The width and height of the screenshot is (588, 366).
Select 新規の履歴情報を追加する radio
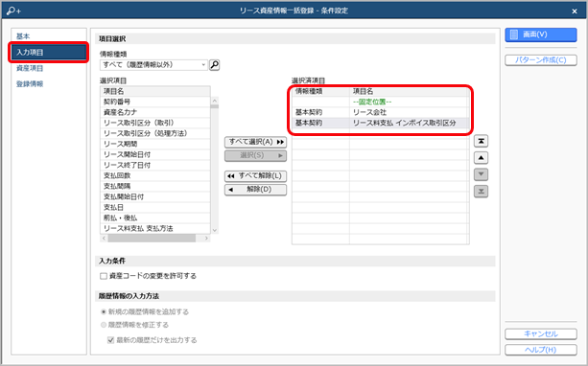click(104, 311)
